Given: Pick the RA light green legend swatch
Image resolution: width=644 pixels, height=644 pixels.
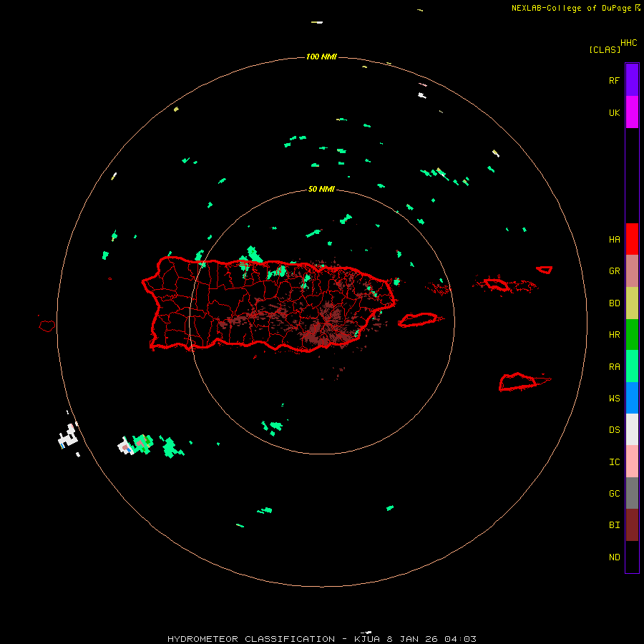Looking at the screenshot, I should coord(632,366).
